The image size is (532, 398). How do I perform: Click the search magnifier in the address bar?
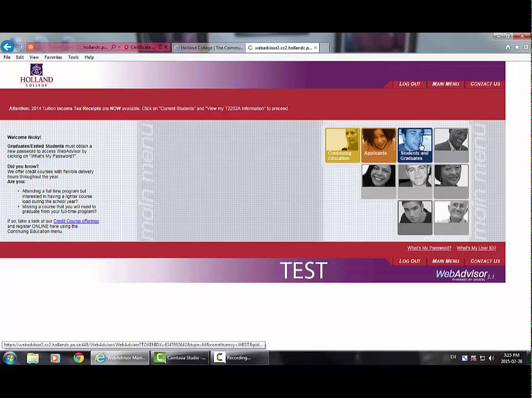[x=113, y=47]
